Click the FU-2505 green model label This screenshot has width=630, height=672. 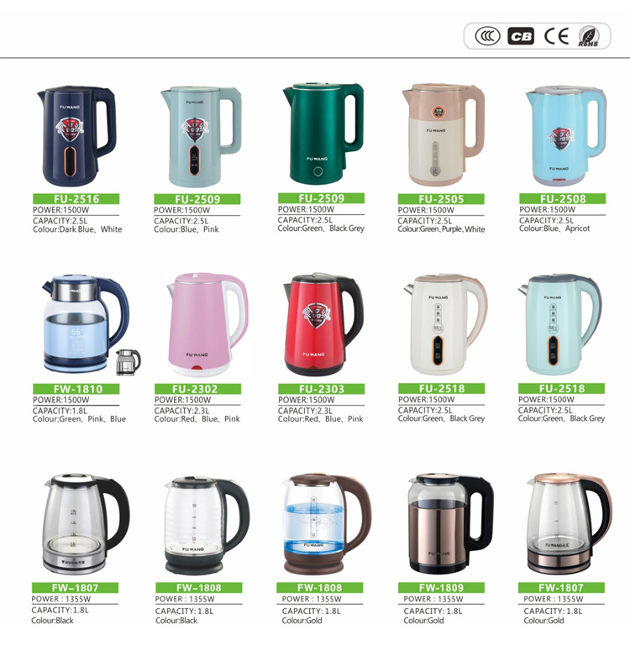click(441, 199)
